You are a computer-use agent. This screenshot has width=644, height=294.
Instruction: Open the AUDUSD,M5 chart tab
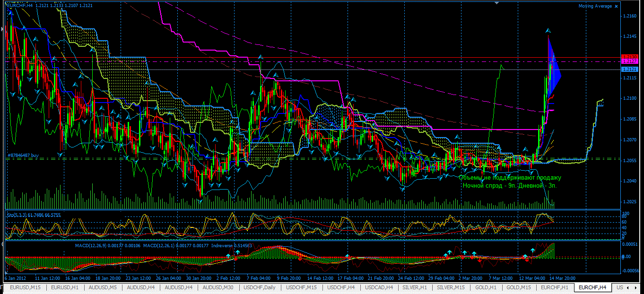102,287
